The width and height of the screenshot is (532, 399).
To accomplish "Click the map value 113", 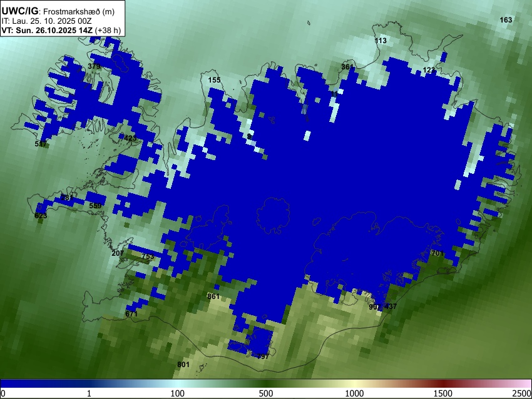I will click(381, 41).
